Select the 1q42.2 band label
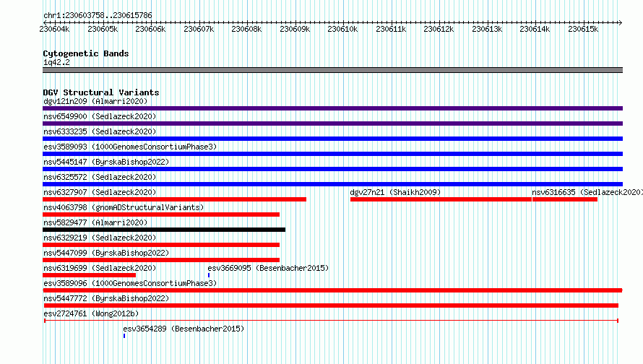This screenshot has height=364, width=643. (x=56, y=62)
